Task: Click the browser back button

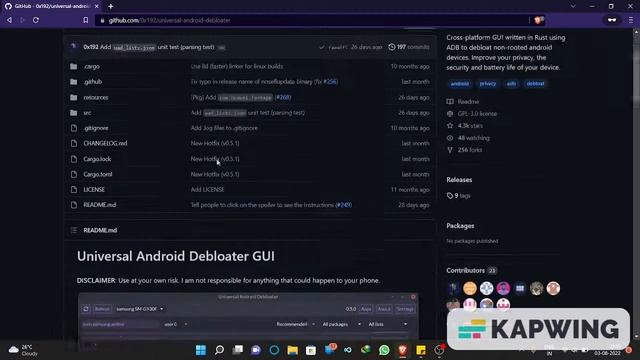Action: (x=9, y=20)
